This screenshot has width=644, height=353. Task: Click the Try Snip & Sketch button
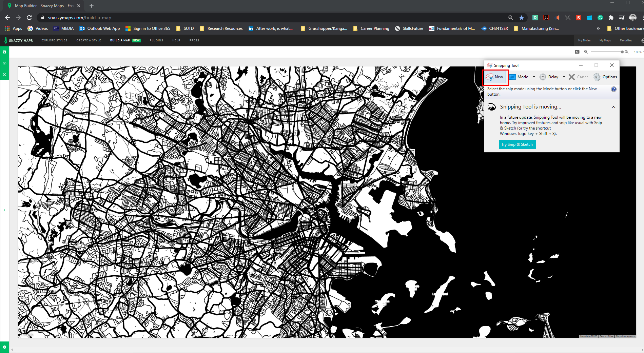pos(517,144)
